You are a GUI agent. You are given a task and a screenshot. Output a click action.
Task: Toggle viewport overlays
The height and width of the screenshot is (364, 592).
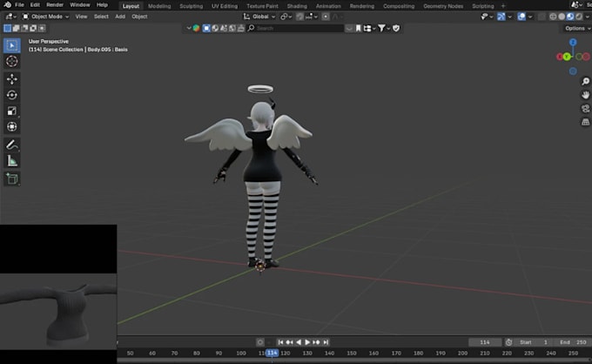click(x=521, y=17)
